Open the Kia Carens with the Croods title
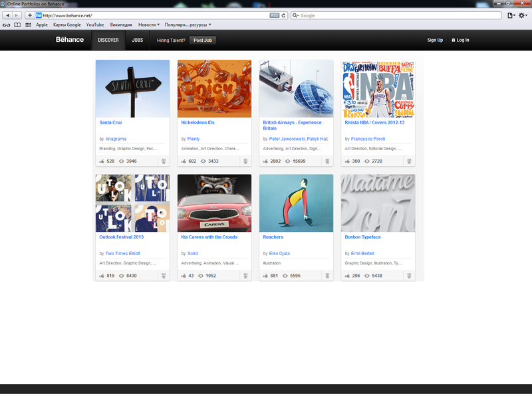The width and height of the screenshot is (532, 394). 209,237
